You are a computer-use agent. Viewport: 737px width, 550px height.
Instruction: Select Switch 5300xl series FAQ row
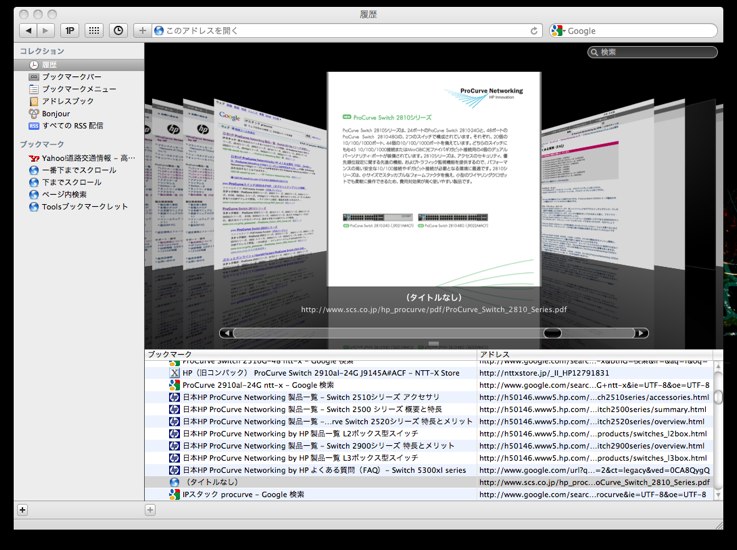429,471
